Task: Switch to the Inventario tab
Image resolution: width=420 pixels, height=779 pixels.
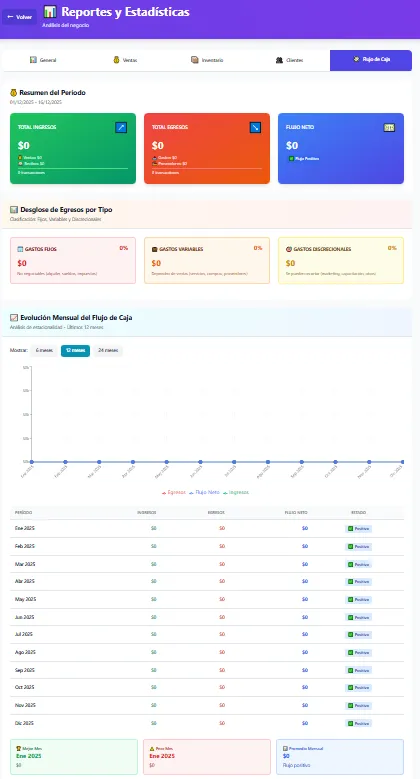Action: click(207, 60)
